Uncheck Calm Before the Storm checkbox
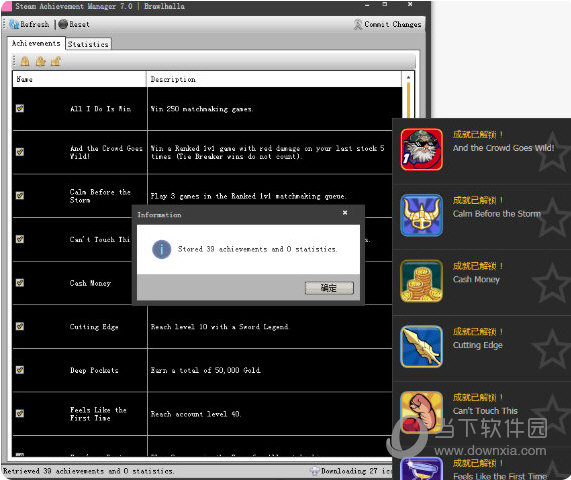The width and height of the screenshot is (571, 480). click(20, 196)
